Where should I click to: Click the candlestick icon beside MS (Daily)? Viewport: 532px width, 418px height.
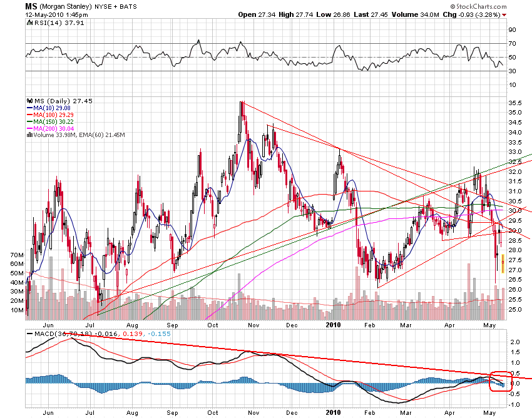(x=29, y=101)
